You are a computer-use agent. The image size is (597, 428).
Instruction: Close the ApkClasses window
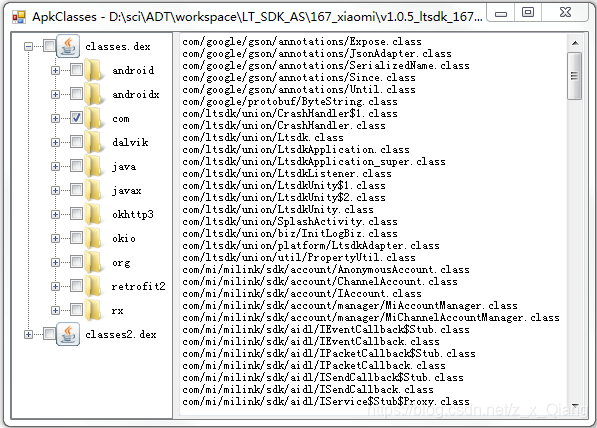[566, 13]
